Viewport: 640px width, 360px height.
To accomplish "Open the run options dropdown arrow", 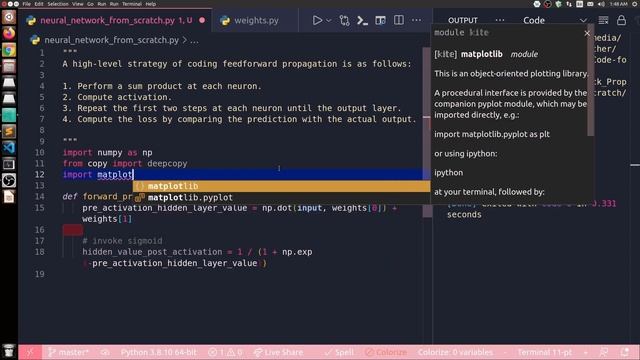I will pos(329,20).
